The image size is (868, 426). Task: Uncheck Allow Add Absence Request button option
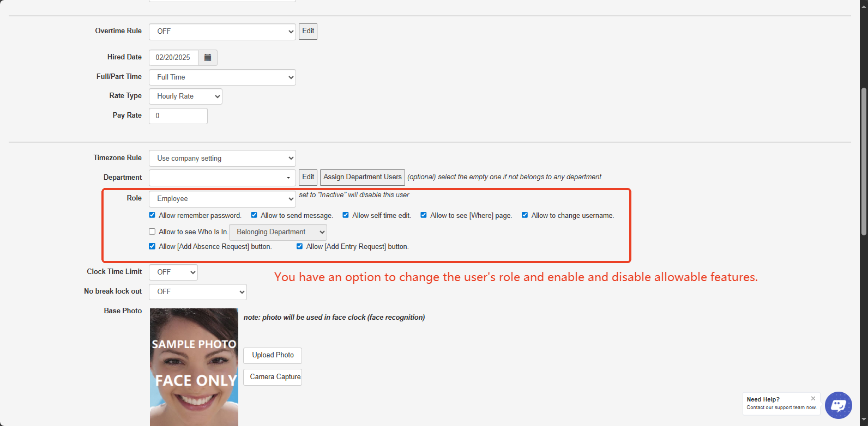click(152, 246)
